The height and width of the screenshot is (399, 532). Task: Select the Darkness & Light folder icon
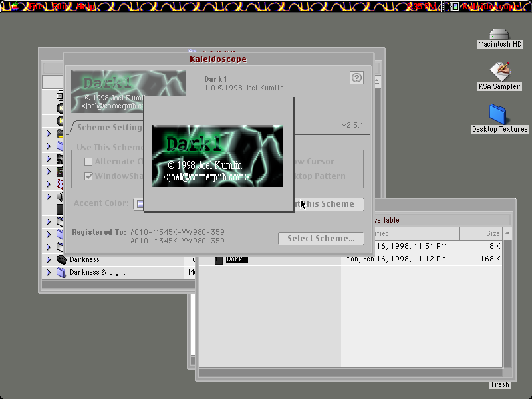(x=61, y=272)
